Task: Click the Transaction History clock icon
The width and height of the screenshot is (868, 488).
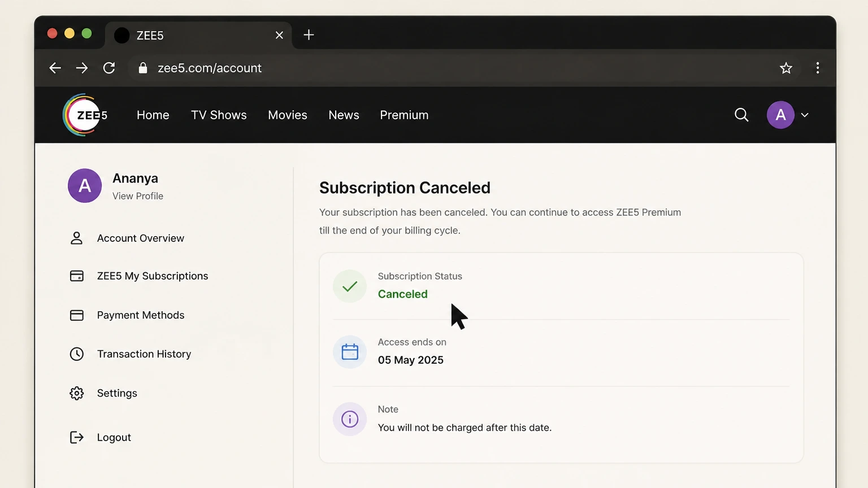Action: coord(76,354)
